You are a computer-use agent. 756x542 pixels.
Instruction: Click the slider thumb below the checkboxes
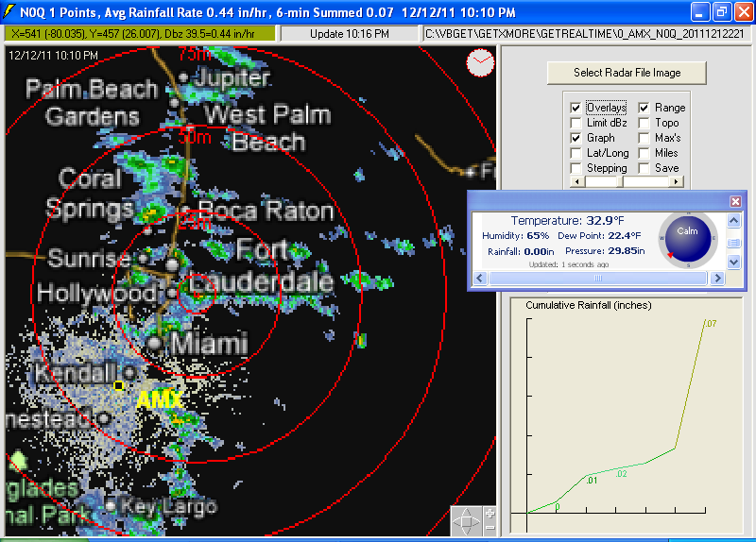click(x=619, y=180)
